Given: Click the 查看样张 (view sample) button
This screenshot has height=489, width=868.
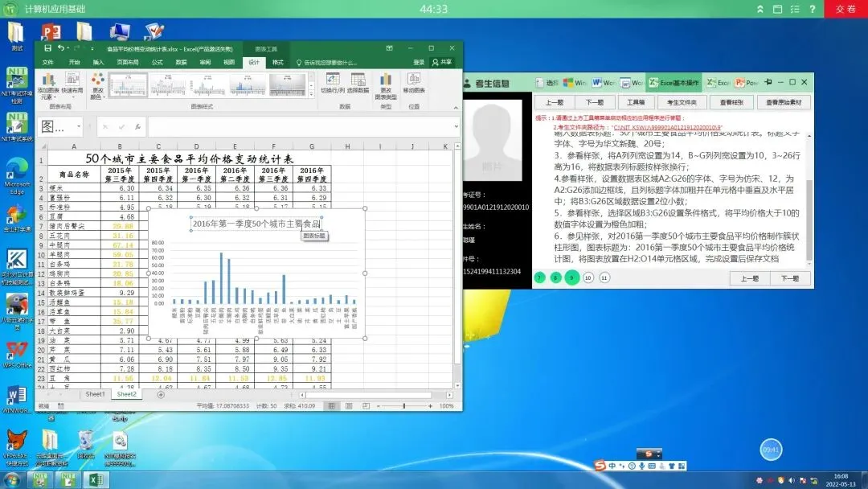Looking at the screenshot, I should 732,102.
